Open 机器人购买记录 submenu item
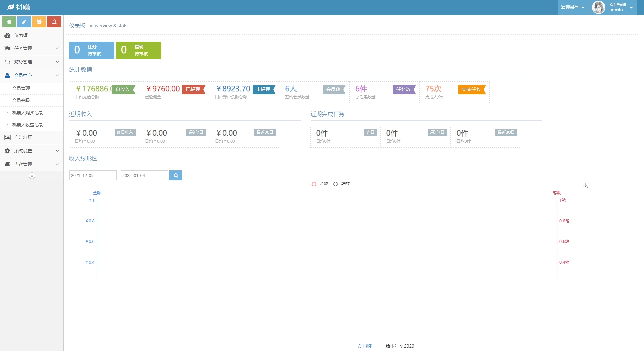This screenshot has height=351, width=644. click(x=28, y=113)
